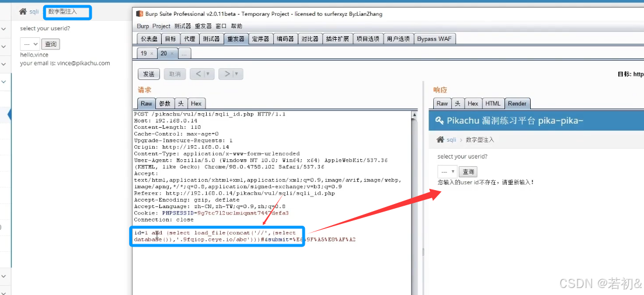Click the key icon in the Pikachu banner
This screenshot has width=644, height=295.
pyautogui.click(x=439, y=121)
